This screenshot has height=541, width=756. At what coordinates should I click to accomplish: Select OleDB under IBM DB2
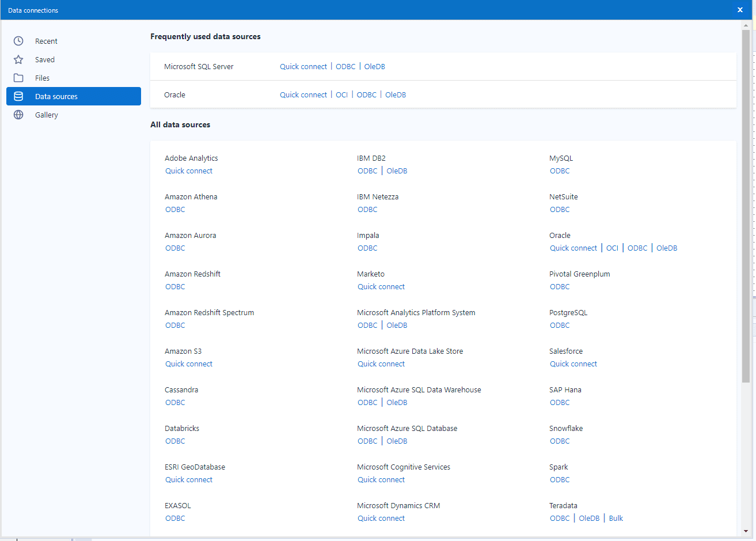[397, 171]
